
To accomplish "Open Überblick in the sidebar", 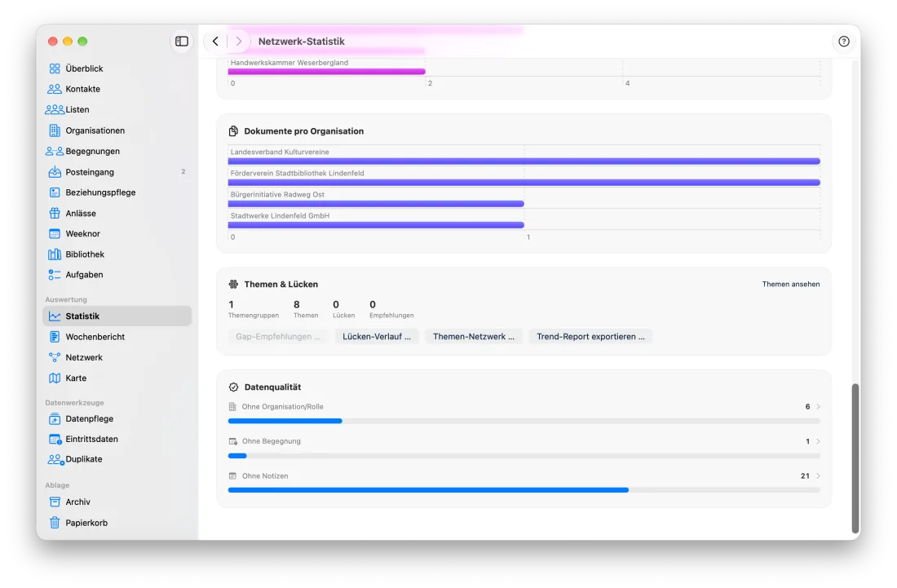I will (117, 69).
